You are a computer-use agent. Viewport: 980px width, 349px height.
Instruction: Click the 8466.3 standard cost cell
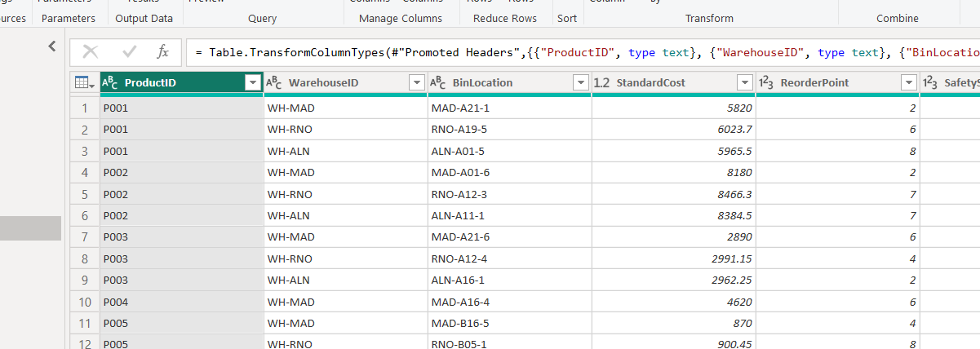point(673,194)
